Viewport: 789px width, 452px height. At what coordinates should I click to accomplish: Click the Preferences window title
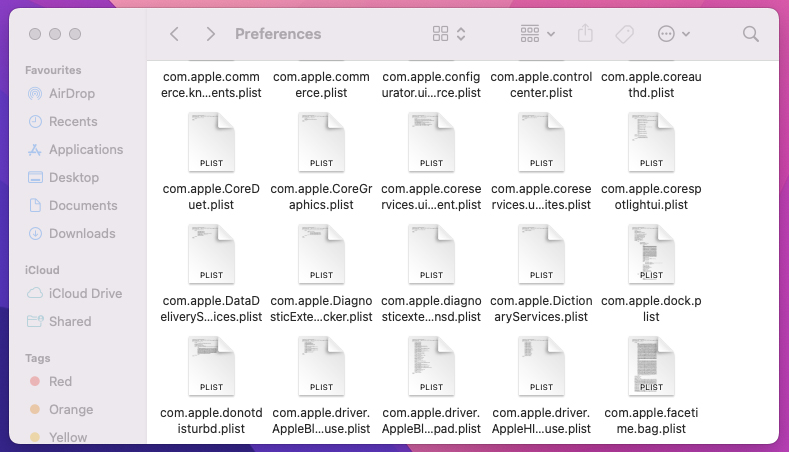[278, 34]
